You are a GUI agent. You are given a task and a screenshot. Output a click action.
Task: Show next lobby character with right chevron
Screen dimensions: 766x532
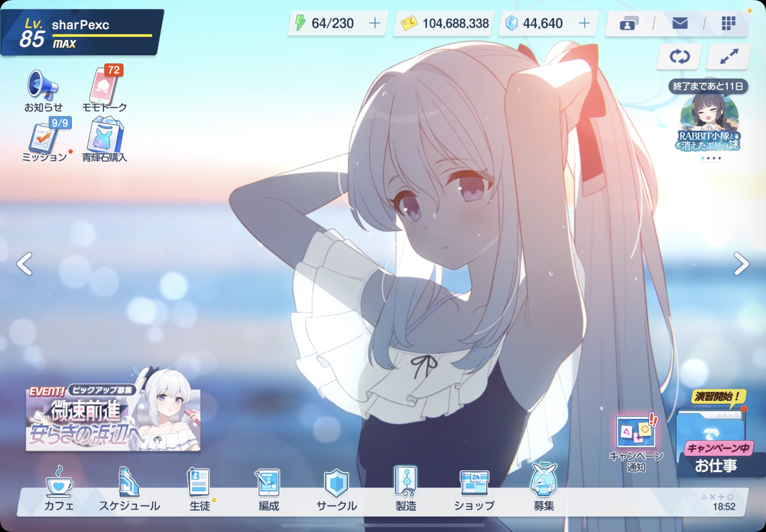(x=741, y=264)
